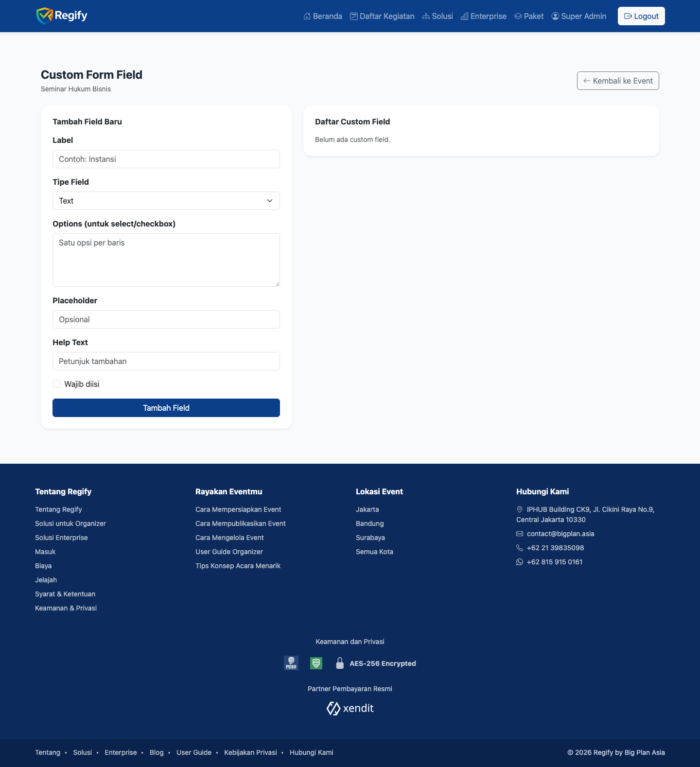Screen dimensions: 700x767
Task: Click the green shield security badge
Action: [316, 663]
